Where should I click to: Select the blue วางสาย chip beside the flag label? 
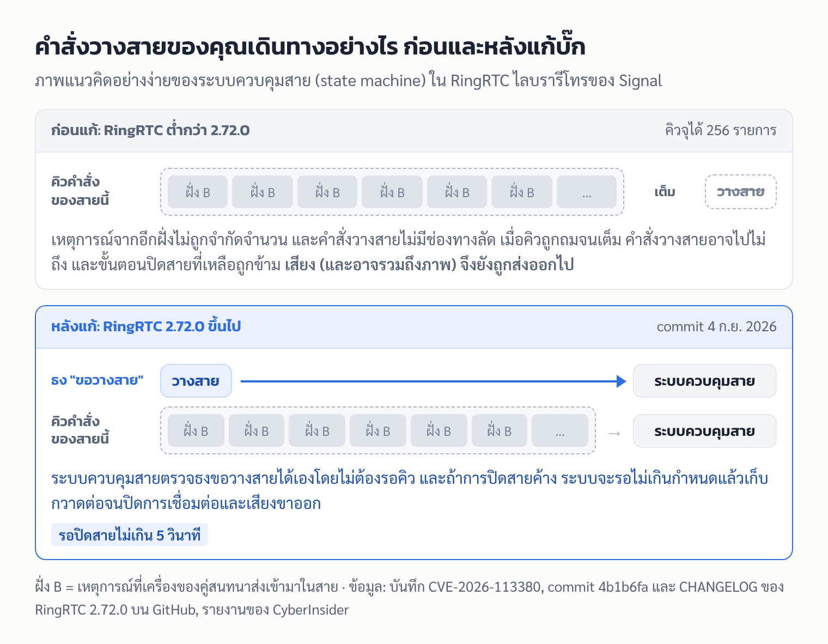tap(196, 381)
